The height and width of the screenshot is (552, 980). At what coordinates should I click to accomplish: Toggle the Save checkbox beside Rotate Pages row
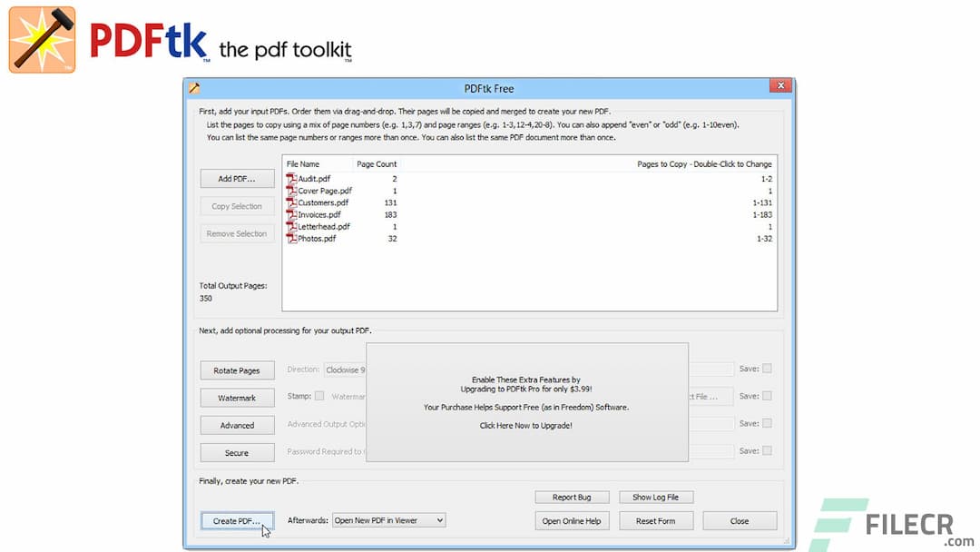(x=767, y=369)
